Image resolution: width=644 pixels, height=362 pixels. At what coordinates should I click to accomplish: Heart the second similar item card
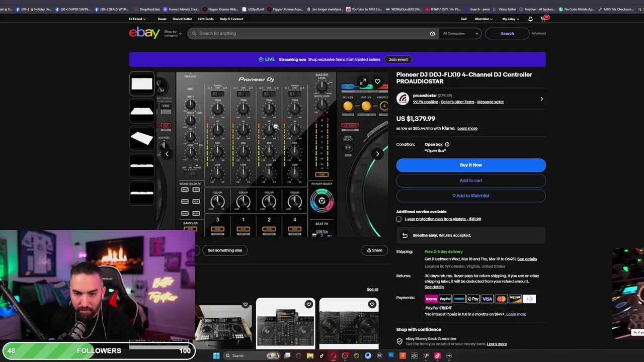pos(308,305)
